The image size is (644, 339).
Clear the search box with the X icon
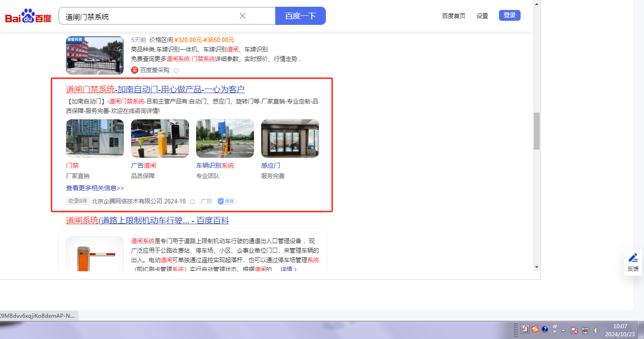pyautogui.click(x=243, y=16)
